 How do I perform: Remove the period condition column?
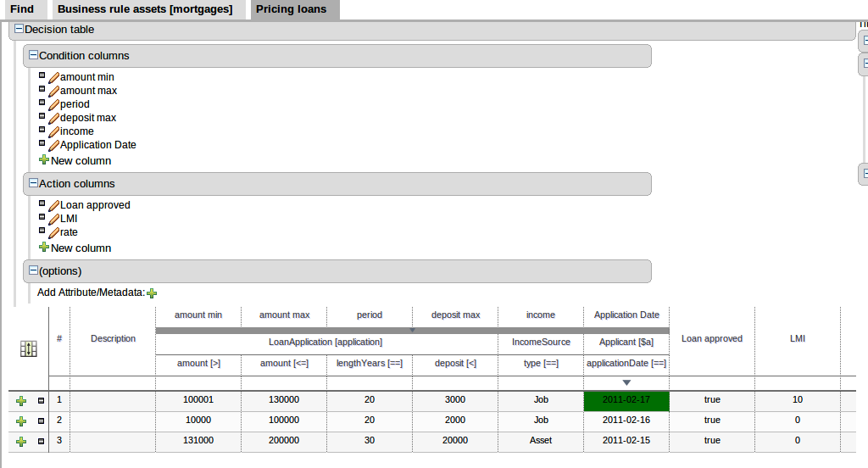coord(42,103)
